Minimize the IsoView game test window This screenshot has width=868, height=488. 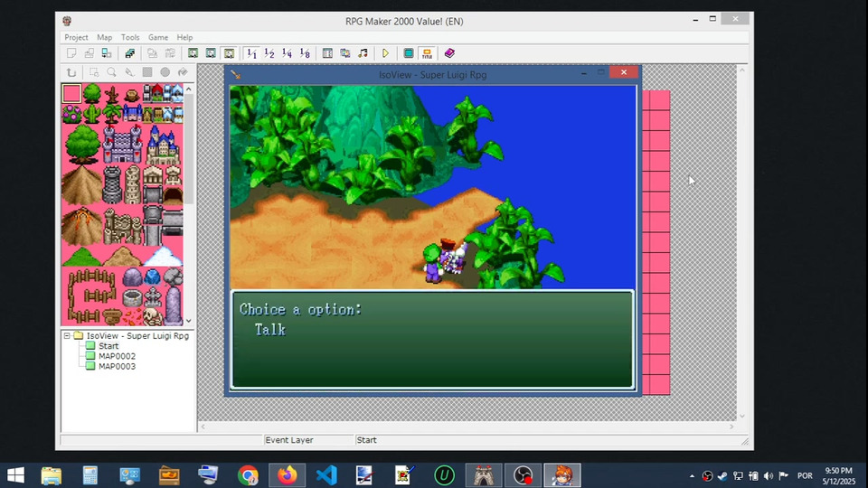pos(584,72)
